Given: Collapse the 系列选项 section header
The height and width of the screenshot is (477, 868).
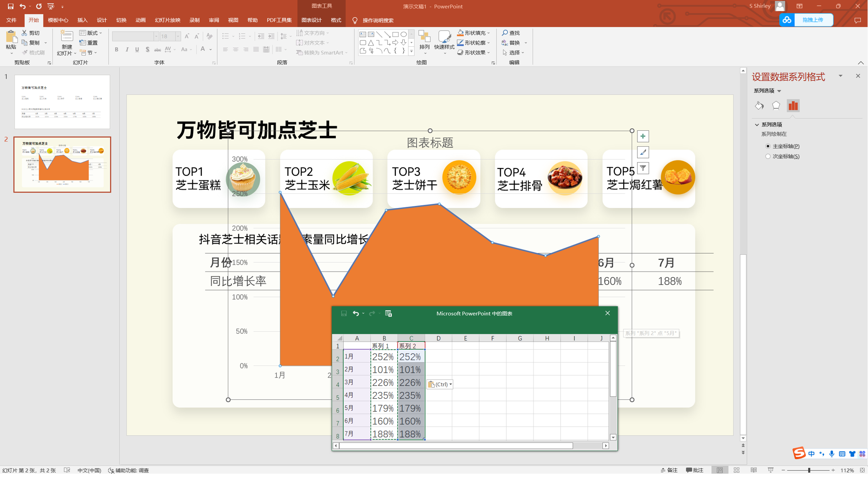Looking at the screenshot, I should (757, 125).
